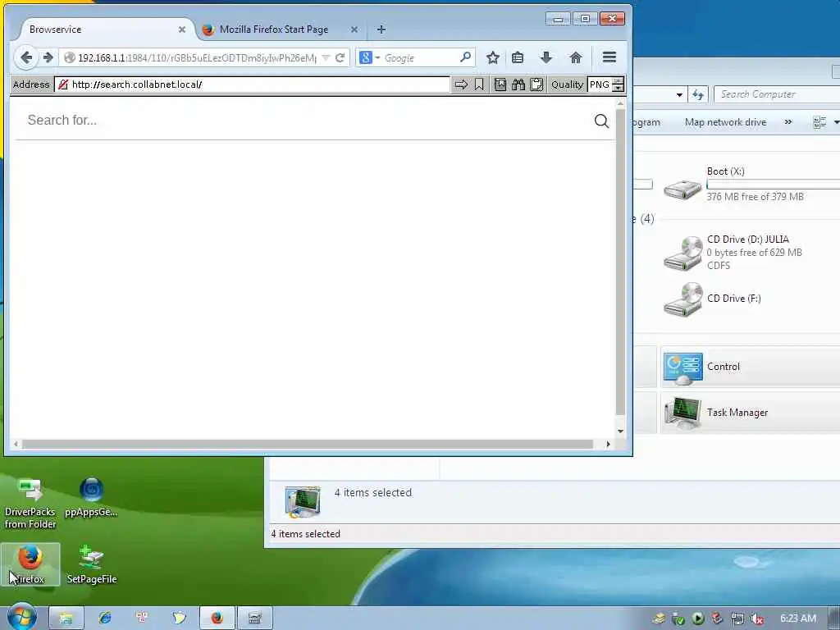Reload the page with the refresh icon

coord(340,57)
